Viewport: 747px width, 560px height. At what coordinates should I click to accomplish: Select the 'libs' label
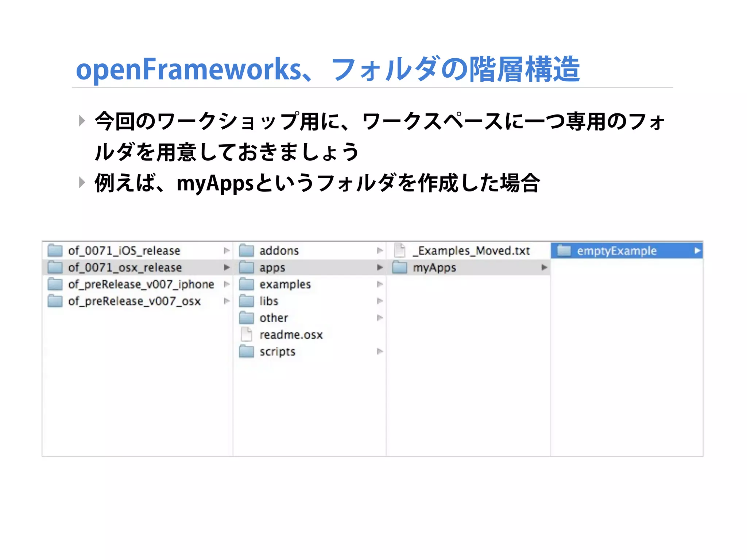coord(269,301)
